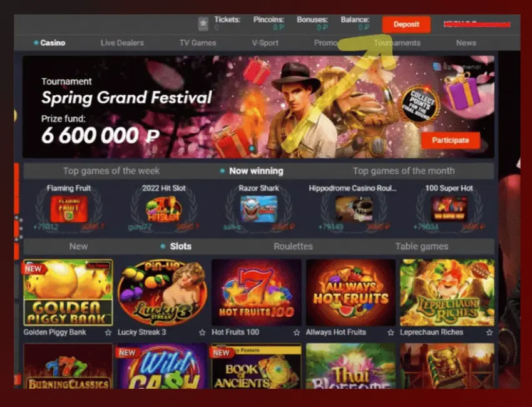Toggle favorite star for Lucky Streak 3
The height and width of the screenshot is (407, 532).
click(x=202, y=332)
